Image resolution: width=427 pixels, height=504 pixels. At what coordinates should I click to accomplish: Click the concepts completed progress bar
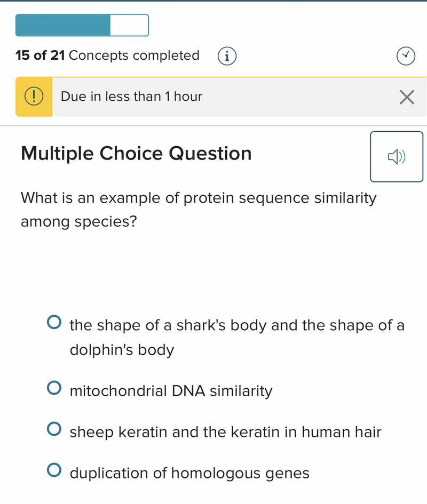click(82, 25)
